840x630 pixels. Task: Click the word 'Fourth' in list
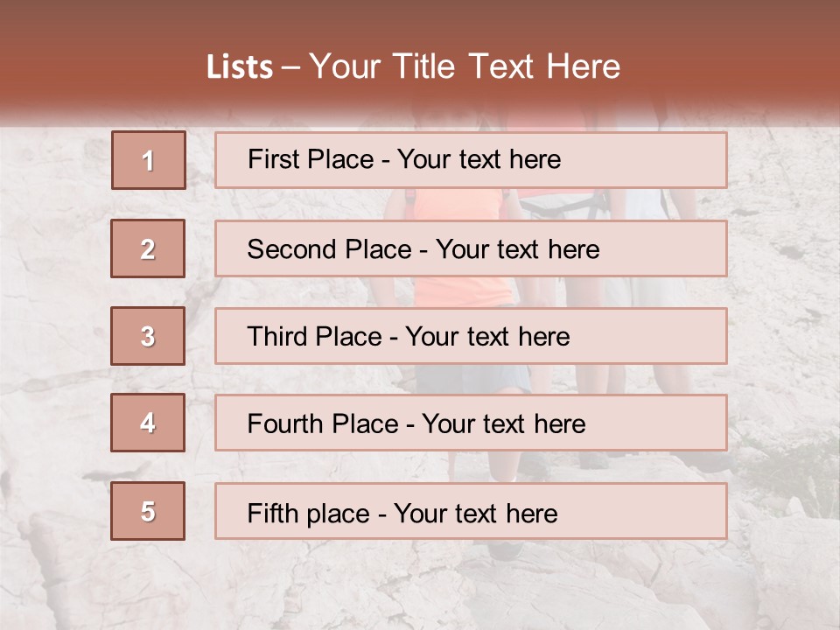pos(284,423)
